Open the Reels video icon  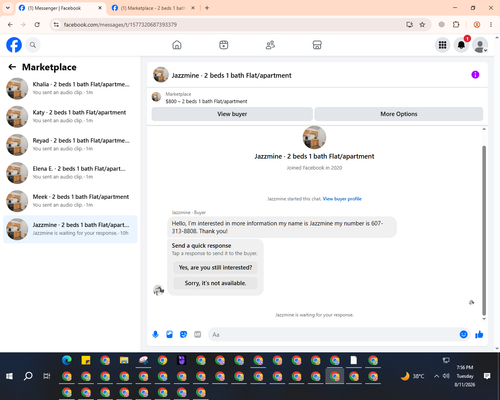(x=224, y=45)
